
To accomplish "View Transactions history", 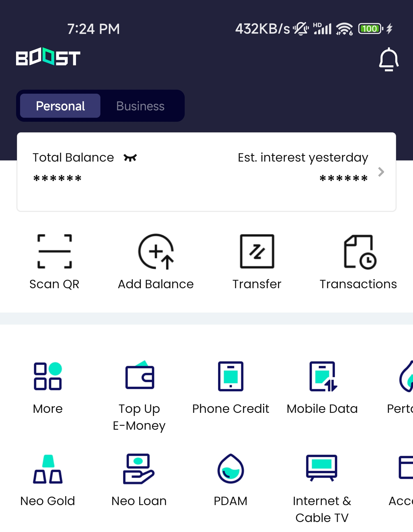I will (x=359, y=252).
